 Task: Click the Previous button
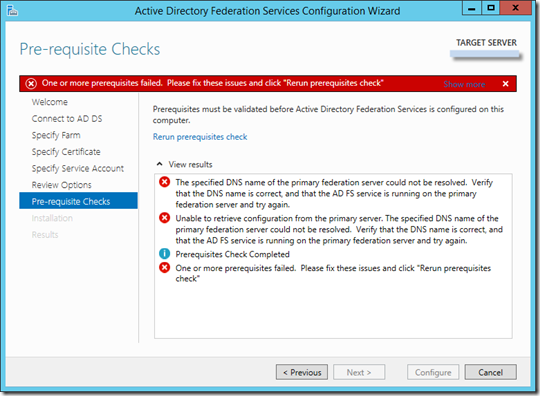point(302,372)
